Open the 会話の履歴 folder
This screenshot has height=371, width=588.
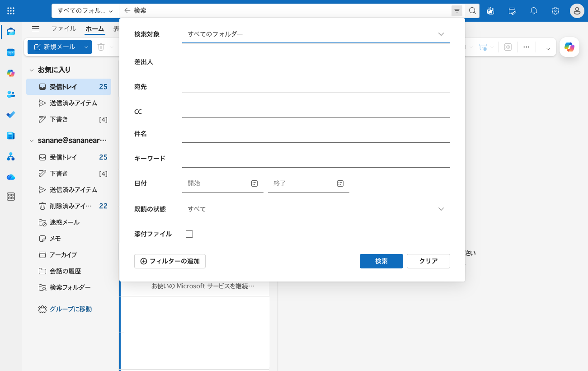(69, 271)
